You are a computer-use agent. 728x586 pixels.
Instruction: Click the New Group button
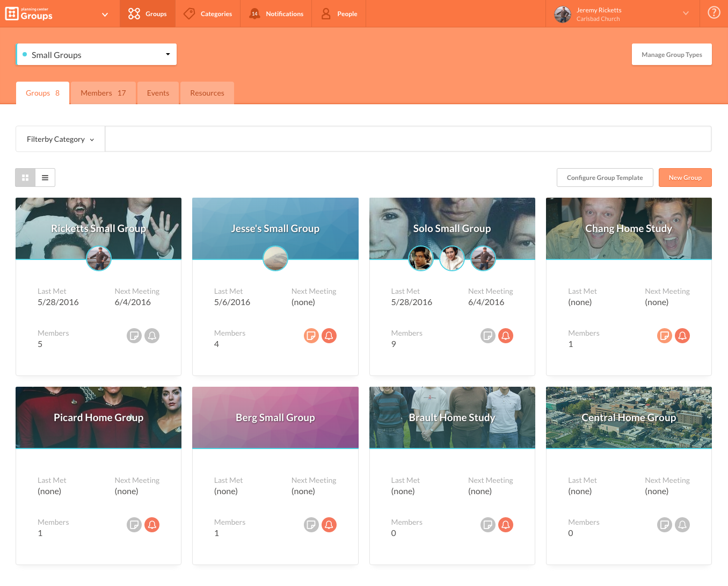pos(685,177)
